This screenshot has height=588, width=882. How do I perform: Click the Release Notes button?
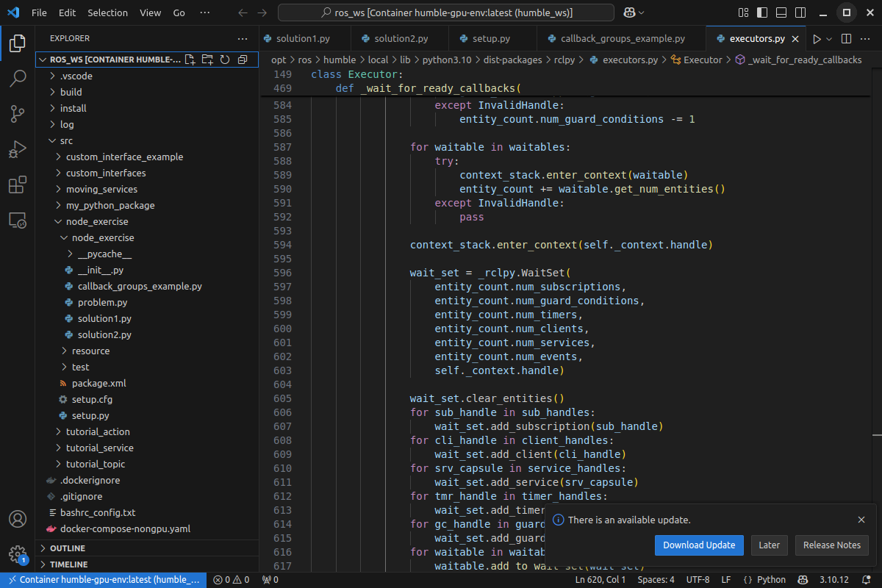click(x=831, y=545)
